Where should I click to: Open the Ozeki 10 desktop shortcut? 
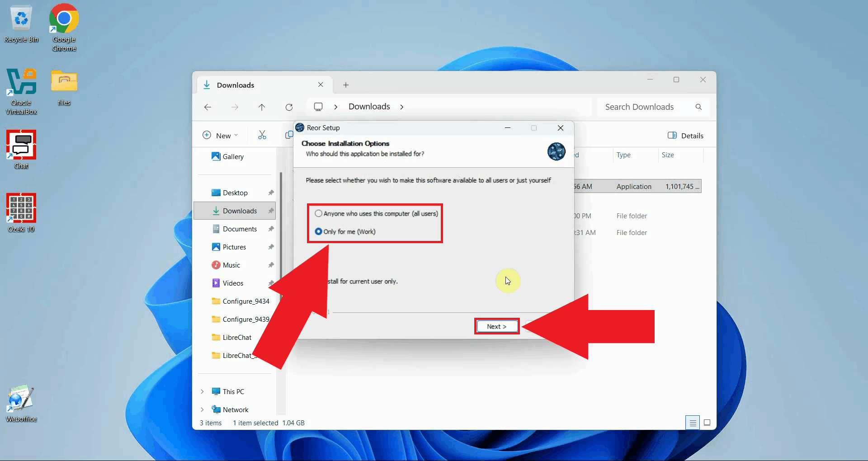(21, 213)
